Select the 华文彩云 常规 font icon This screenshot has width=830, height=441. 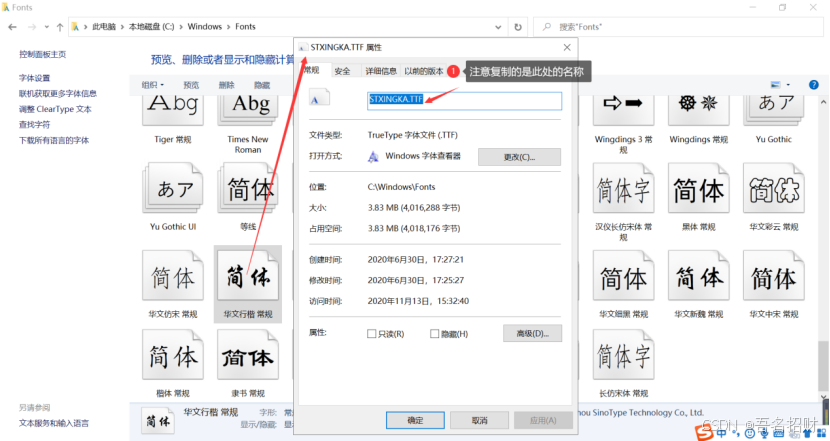click(x=773, y=188)
